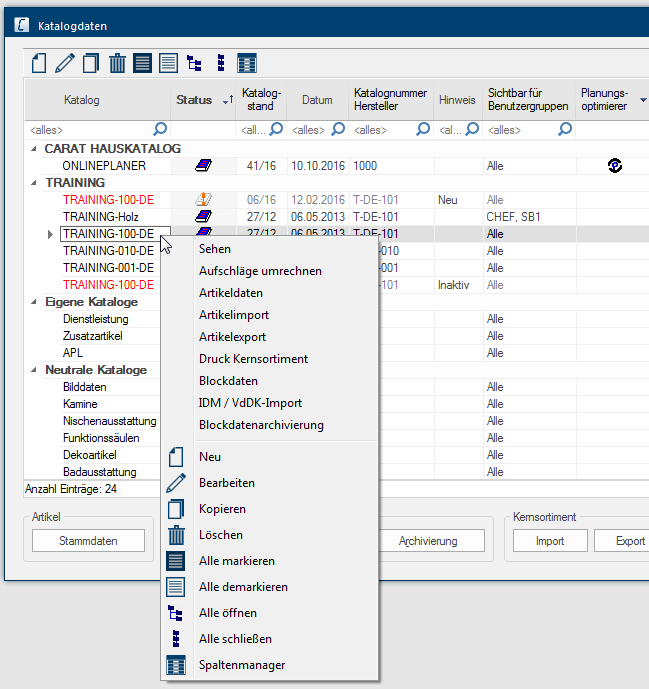Image resolution: width=649 pixels, height=689 pixels.
Task: Collapse the CARAT HAUSKATALOG group
Action: pos(34,149)
